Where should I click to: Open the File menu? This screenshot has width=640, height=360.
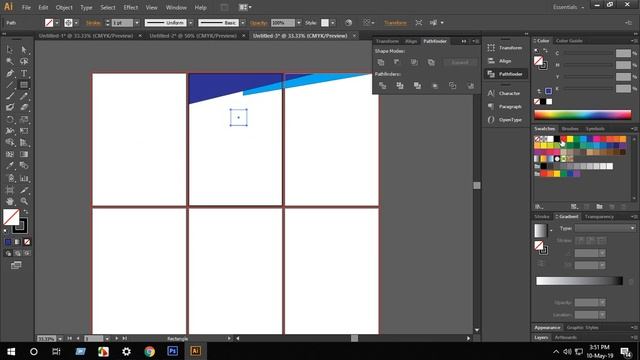tap(26, 7)
